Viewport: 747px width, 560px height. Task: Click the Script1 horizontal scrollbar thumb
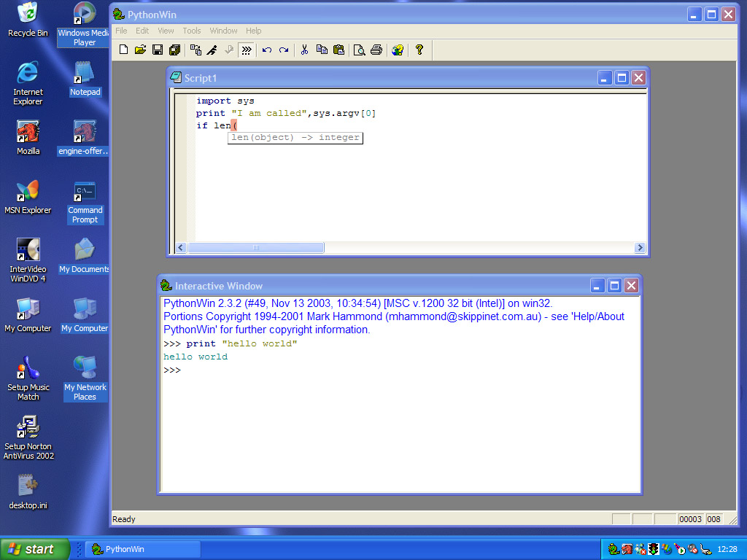pyautogui.click(x=256, y=248)
